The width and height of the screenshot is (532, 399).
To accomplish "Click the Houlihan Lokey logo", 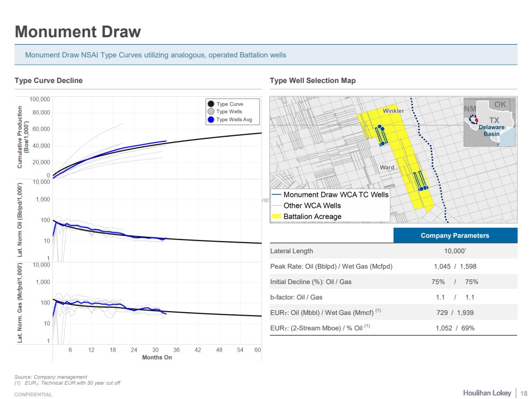I will tap(487, 393).
